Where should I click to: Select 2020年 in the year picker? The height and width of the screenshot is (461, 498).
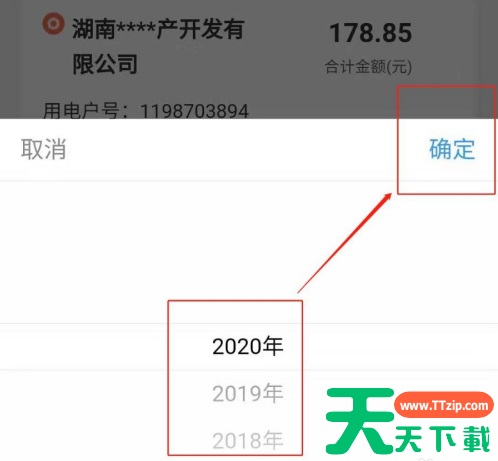248,346
